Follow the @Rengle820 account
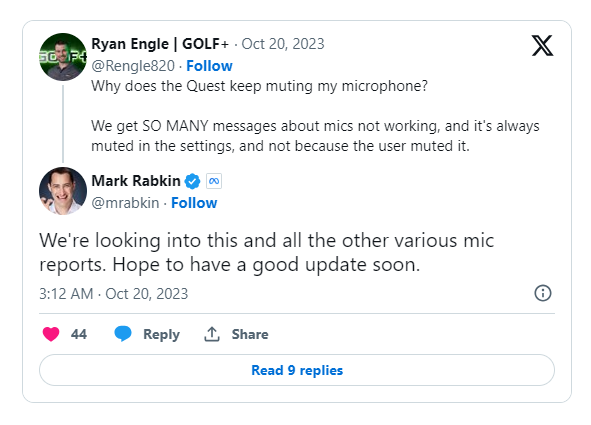 tap(209, 66)
